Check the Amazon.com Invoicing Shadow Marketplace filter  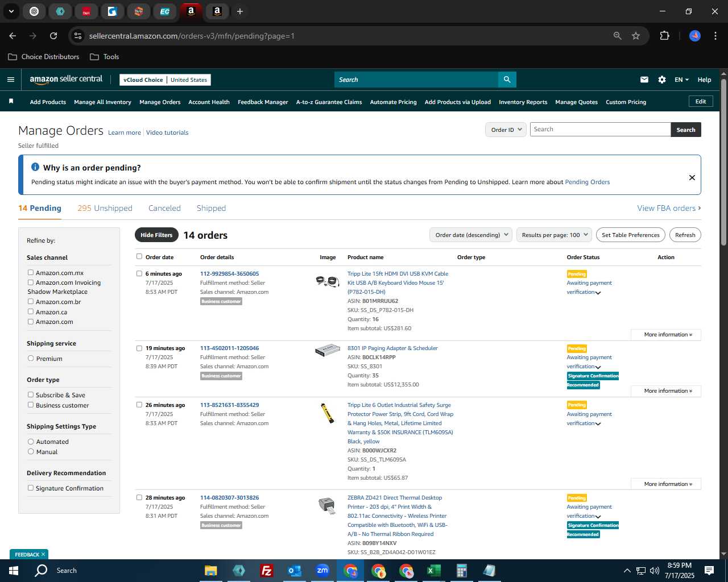pyautogui.click(x=31, y=282)
